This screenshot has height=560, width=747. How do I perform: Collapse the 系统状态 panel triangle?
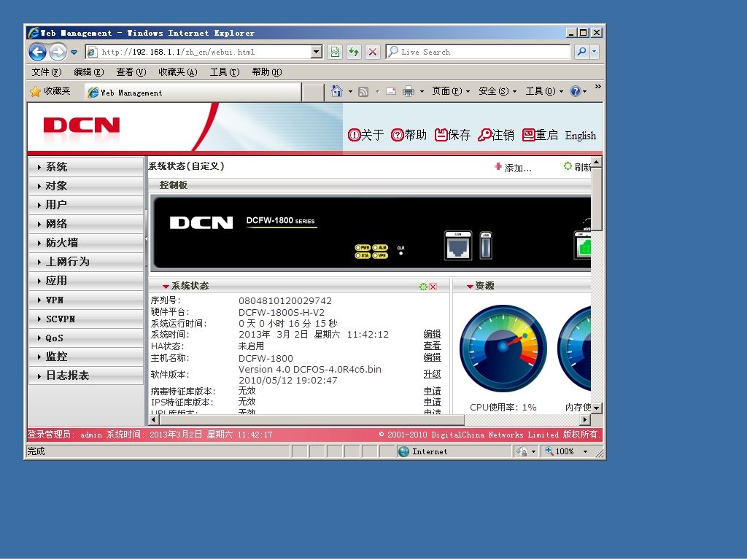click(166, 286)
